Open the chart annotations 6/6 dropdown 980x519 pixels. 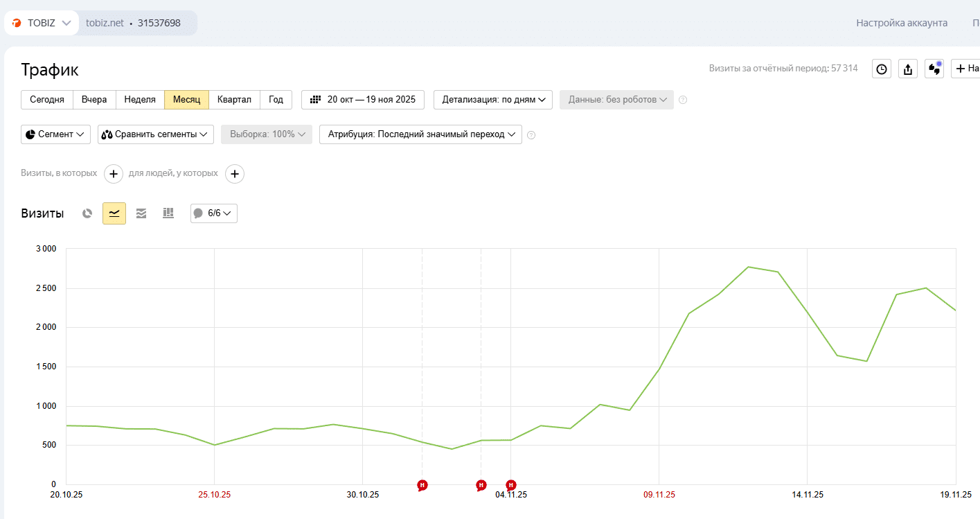214,213
